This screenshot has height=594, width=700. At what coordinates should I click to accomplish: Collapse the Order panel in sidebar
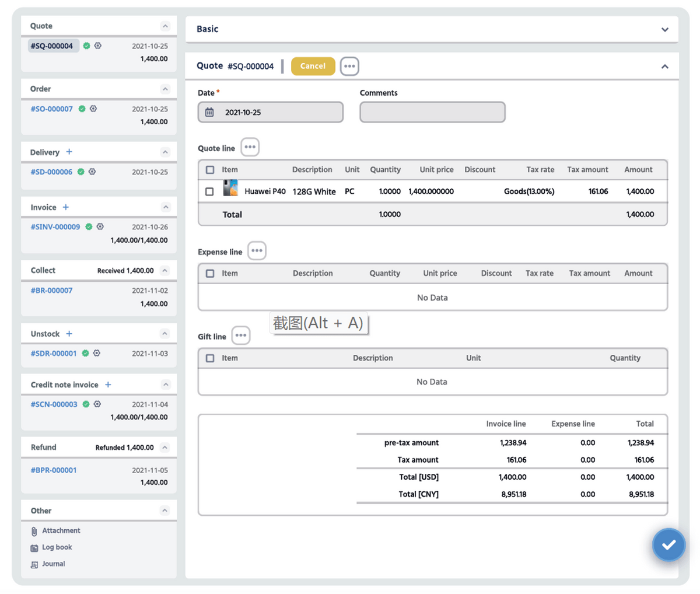pyautogui.click(x=165, y=89)
